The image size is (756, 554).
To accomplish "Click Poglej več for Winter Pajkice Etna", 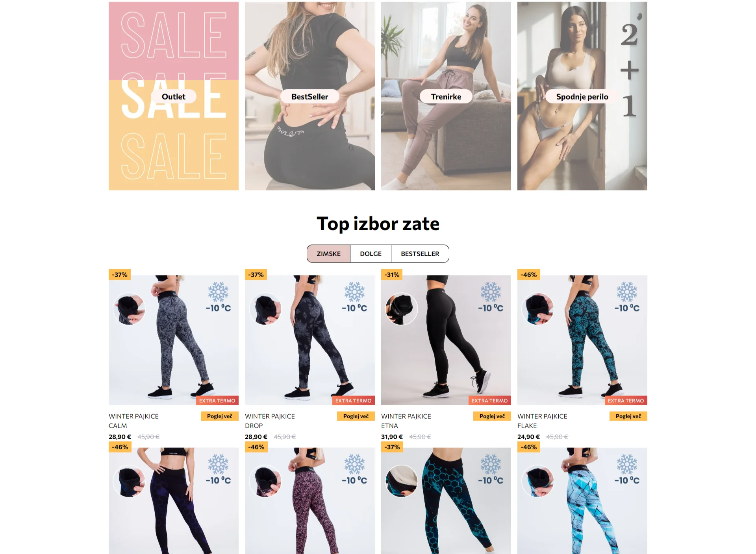I will tap(492, 416).
